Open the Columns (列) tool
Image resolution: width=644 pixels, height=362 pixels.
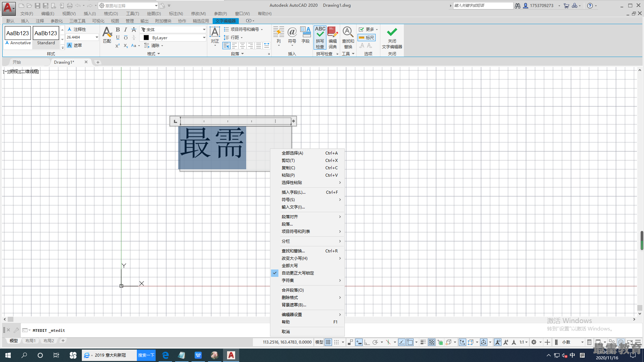[x=278, y=36]
